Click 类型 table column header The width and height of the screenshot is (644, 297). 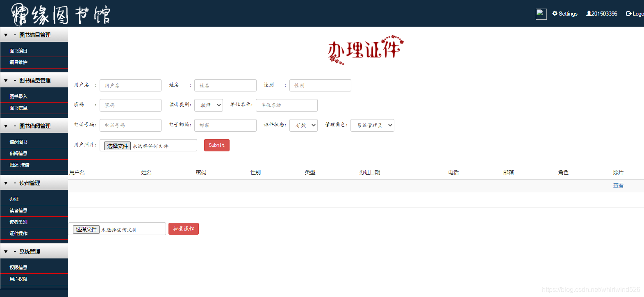tap(310, 172)
